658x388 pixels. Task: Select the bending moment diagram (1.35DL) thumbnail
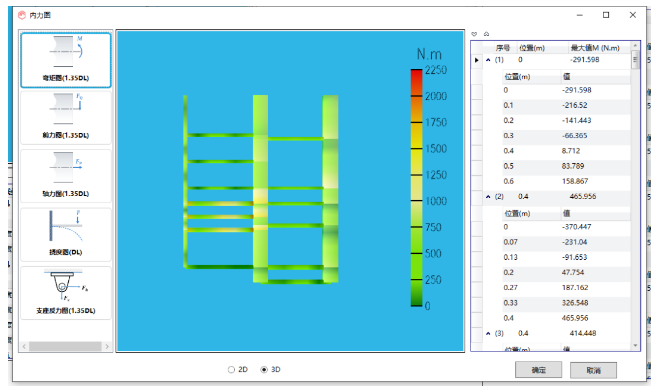click(66, 60)
